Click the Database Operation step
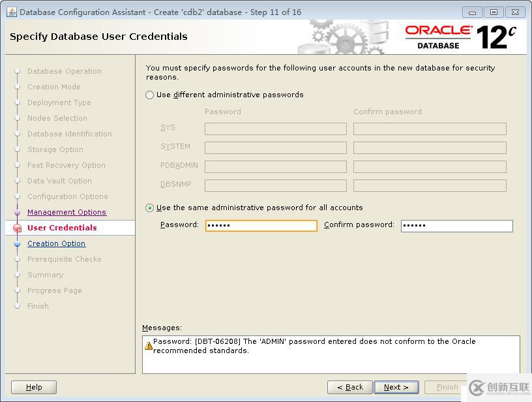This screenshot has width=532, height=402. pos(65,71)
